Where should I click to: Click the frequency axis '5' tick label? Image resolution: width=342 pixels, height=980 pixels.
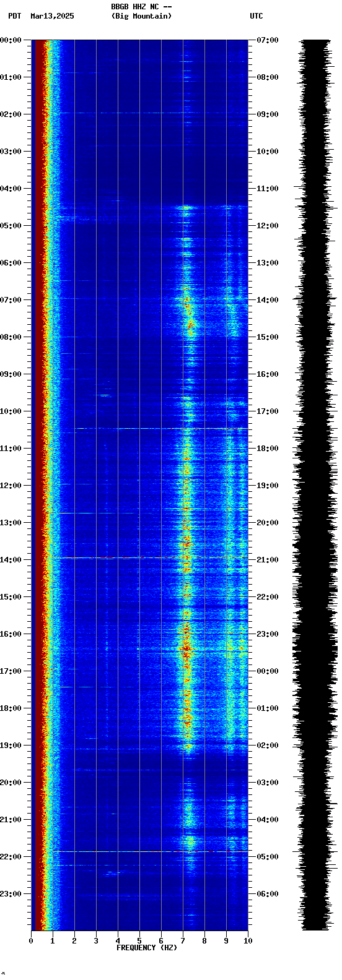pos(139,941)
